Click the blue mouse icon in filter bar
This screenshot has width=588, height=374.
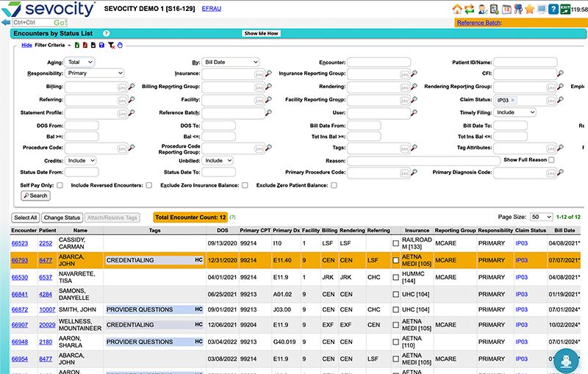coord(120,45)
